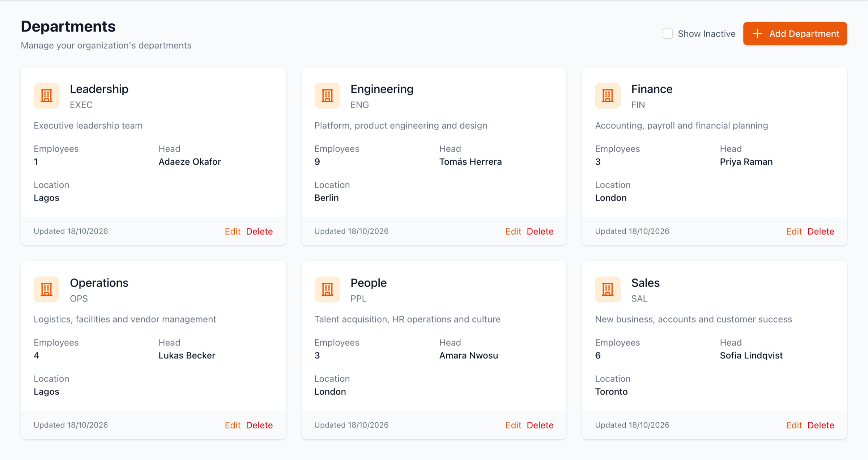Delete the Operations department
Image resolution: width=868 pixels, height=460 pixels.
coord(259,425)
